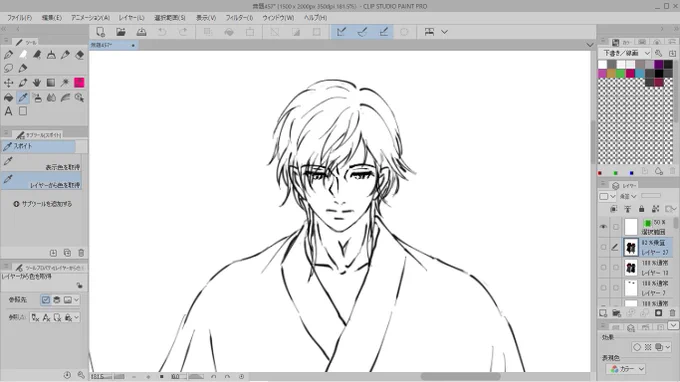The width and height of the screenshot is (680, 382).
Task: Pick green swatch in color set
Action: (x=621, y=73)
